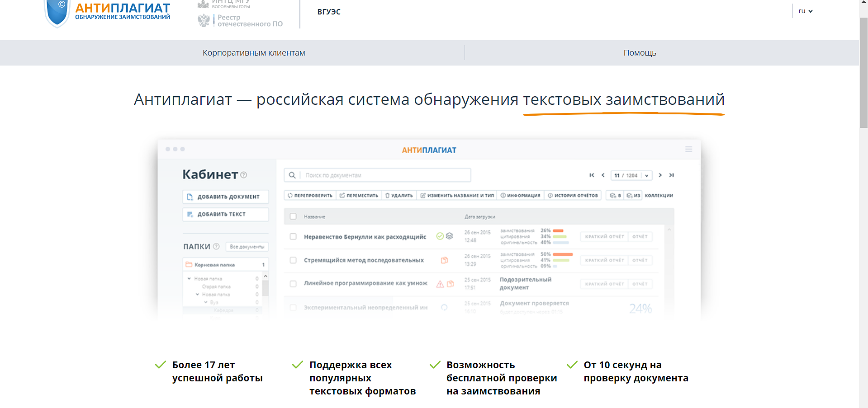868x408 pixels.
Task: Click the remove from collection 'ИЗ' button
Action: [x=633, y=196]
